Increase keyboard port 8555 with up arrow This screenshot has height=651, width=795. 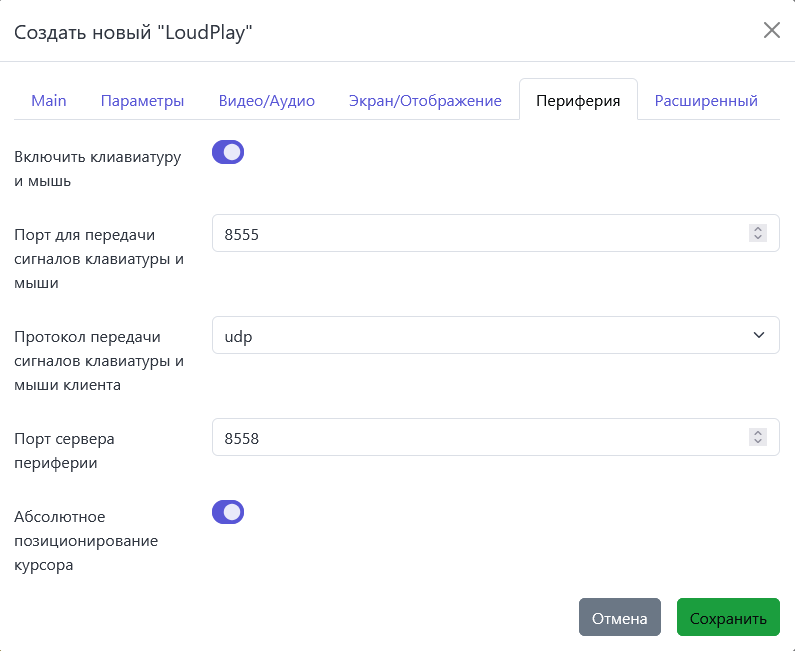click(758, 229)
